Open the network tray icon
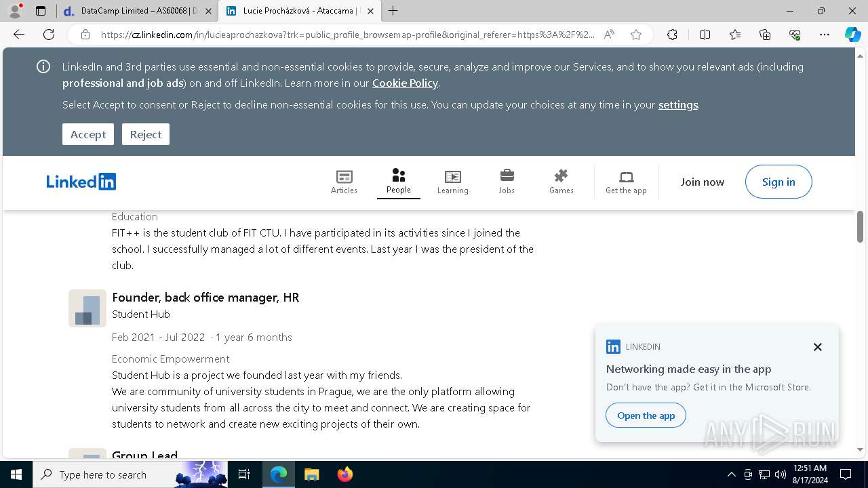 [x=764, y=474]
